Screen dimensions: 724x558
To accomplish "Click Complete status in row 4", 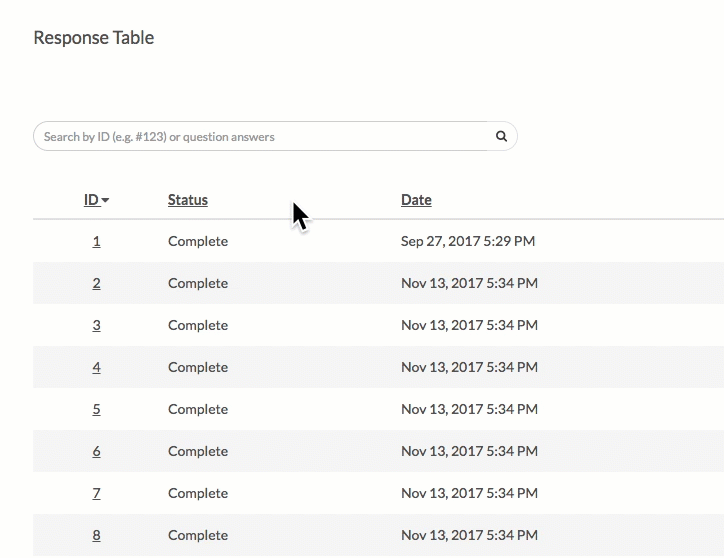I will [x=198, y=367].
